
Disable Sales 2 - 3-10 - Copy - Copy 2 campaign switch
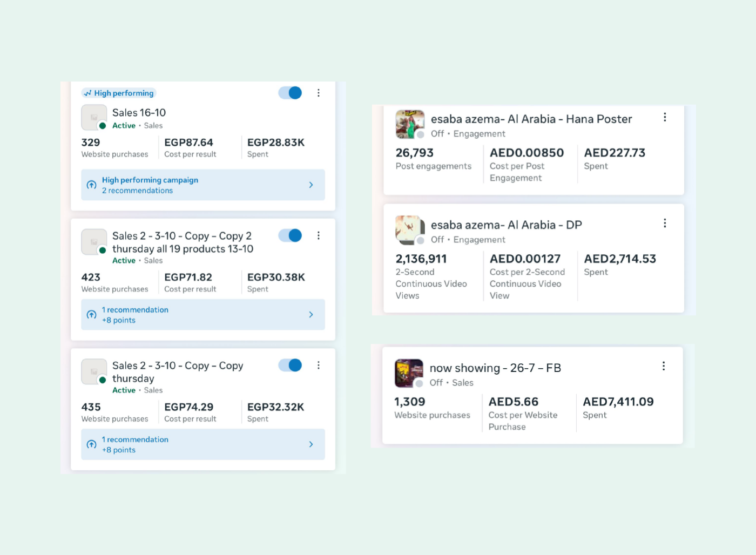coord(291,235)
